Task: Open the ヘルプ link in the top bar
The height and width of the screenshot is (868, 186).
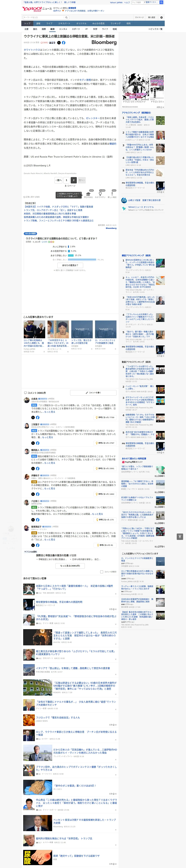Action: point(127,2)
